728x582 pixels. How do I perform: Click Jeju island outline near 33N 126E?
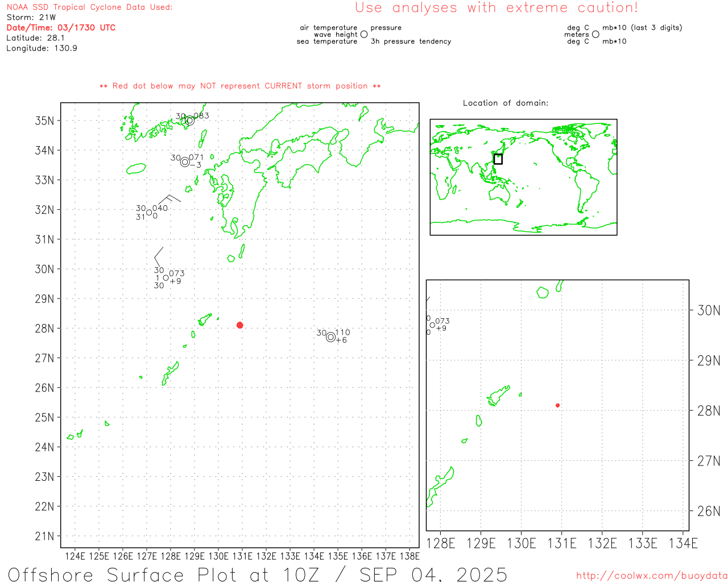click(136, 169)
